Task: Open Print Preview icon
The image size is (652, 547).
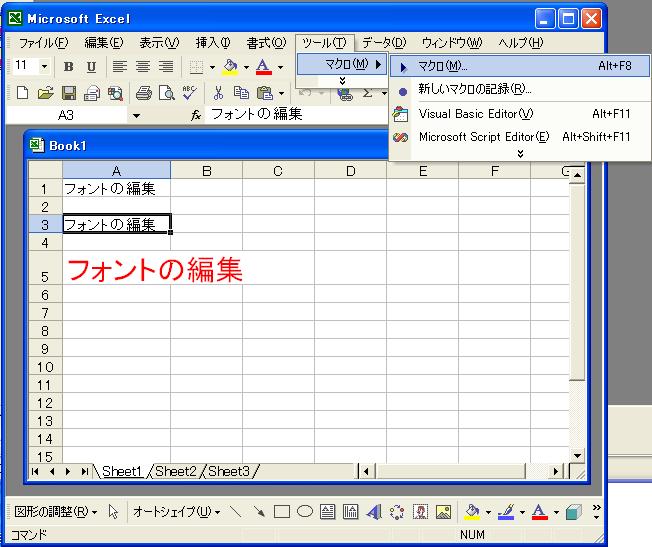Action: tap(167, 93)
